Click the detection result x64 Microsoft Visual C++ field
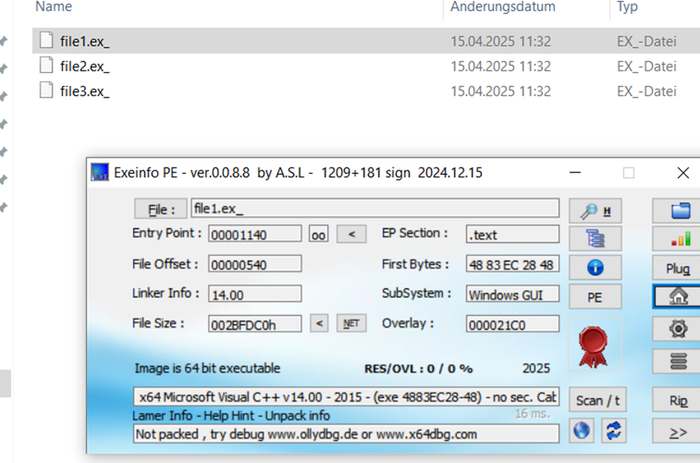This screenshot has width=700, height=463. [x=346, y=396]
